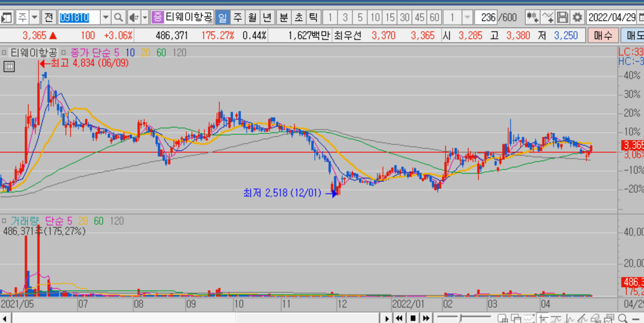Switch to minute '분' chart period
This screenshot has width=644, height=323.
coord(283,17)
